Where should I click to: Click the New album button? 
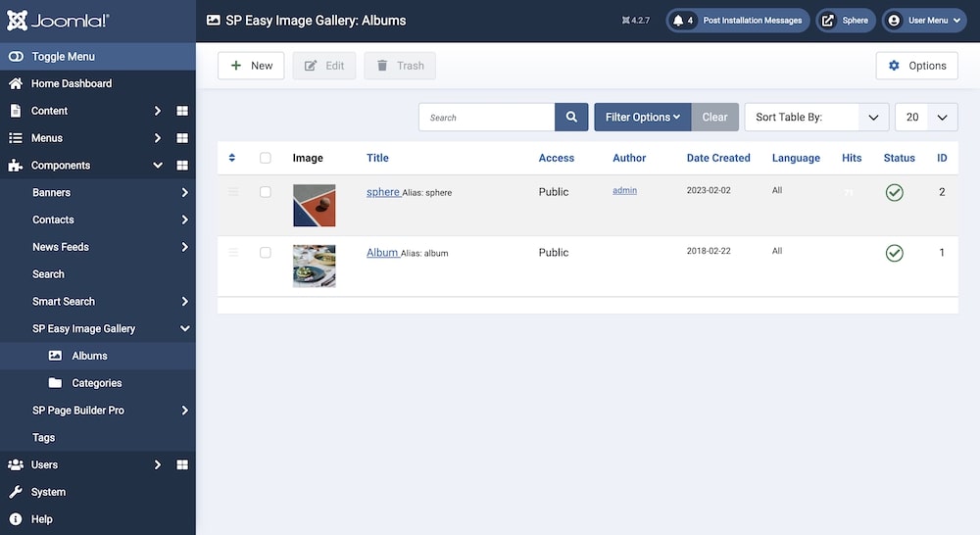pyautogui.click(x=251, y=66)
